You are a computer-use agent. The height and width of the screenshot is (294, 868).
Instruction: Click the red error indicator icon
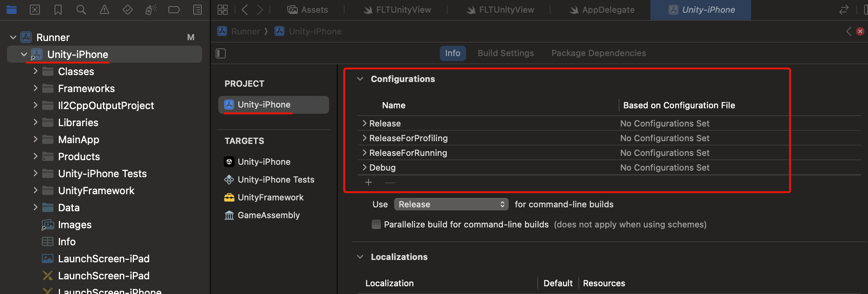(x=860, y=31)
